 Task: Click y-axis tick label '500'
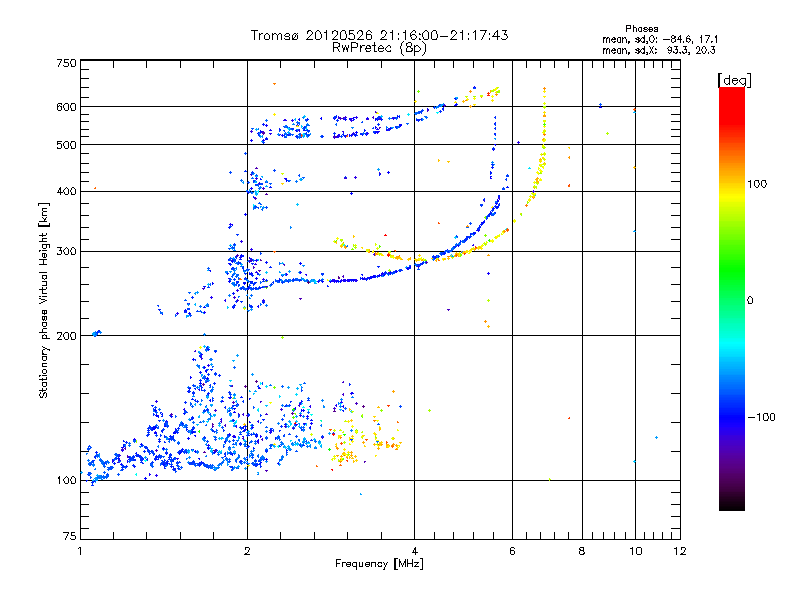tap(67, 145)
